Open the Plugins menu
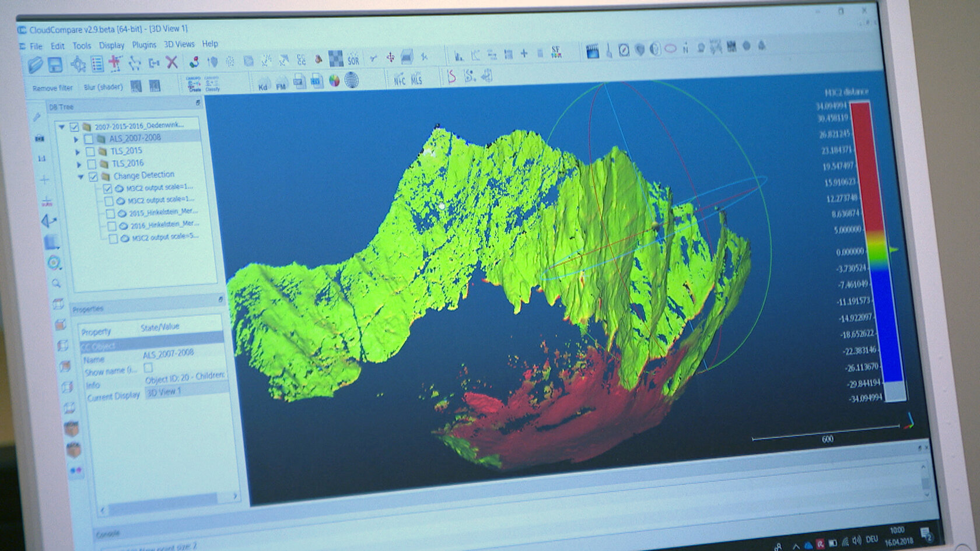Screen dimensions: 980x551 pos(144,45)
